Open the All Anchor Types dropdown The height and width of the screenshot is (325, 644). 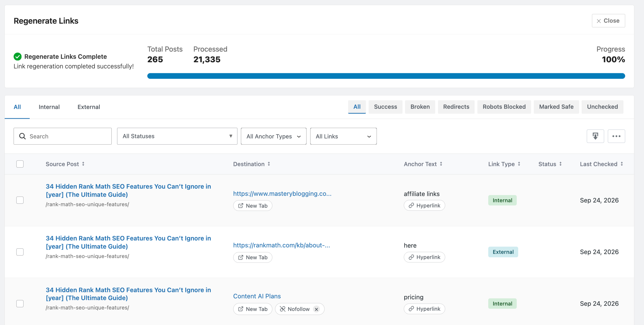click(x=274, y=136)
